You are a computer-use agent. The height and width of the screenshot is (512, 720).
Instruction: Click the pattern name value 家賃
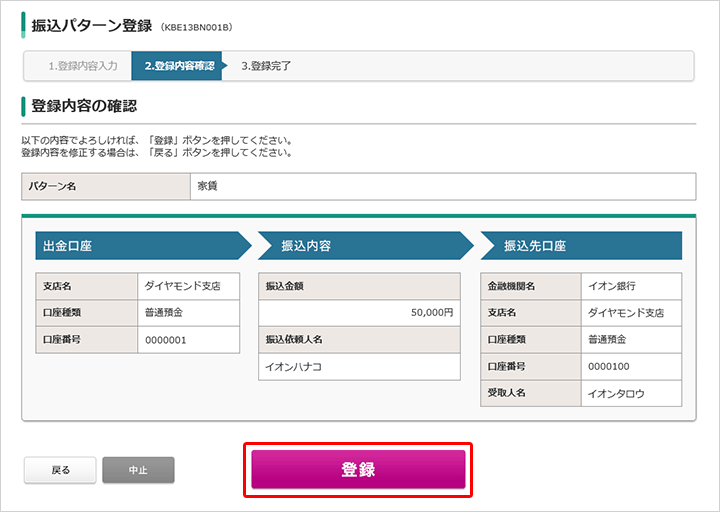(208, 186)
